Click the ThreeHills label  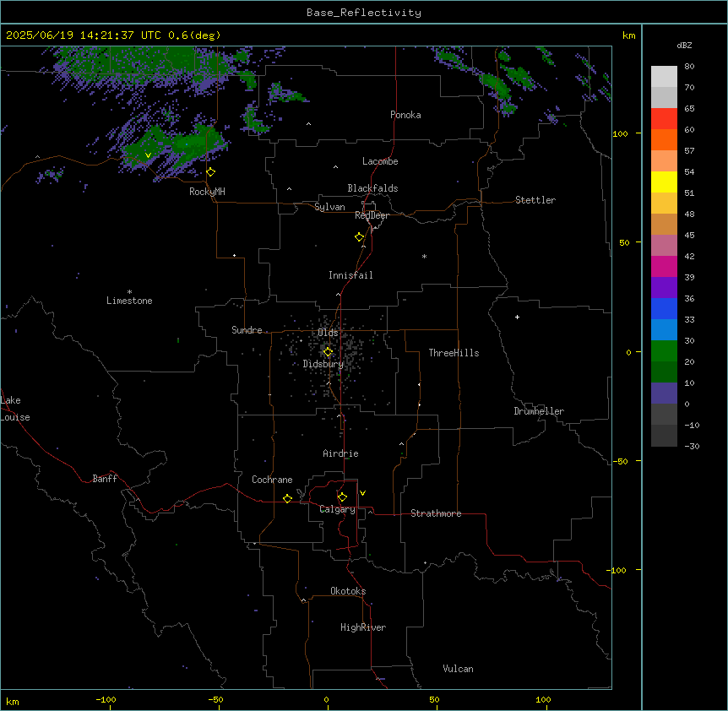[x=454, y=353]
